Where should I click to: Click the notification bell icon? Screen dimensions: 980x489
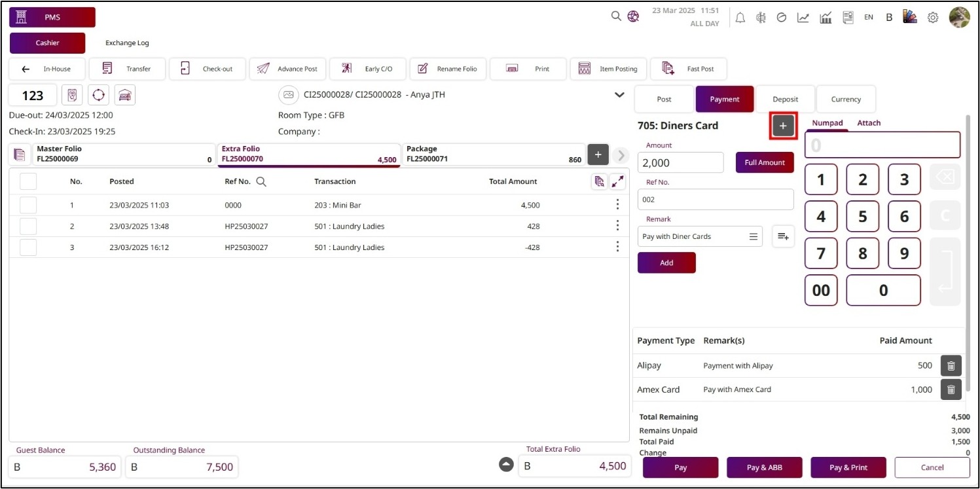[x=740, y=18]
